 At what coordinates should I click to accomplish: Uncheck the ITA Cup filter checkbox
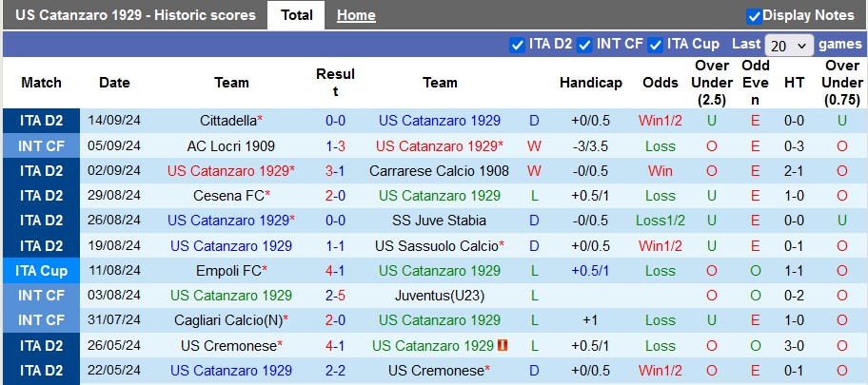pyautogui.click(x=656, y=45)
